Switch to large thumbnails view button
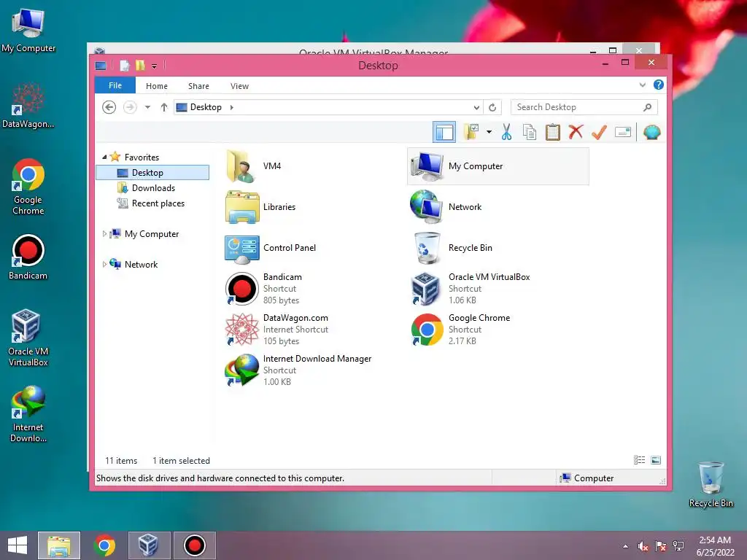This screenshot has width=747, height=560. pos(656,459)
